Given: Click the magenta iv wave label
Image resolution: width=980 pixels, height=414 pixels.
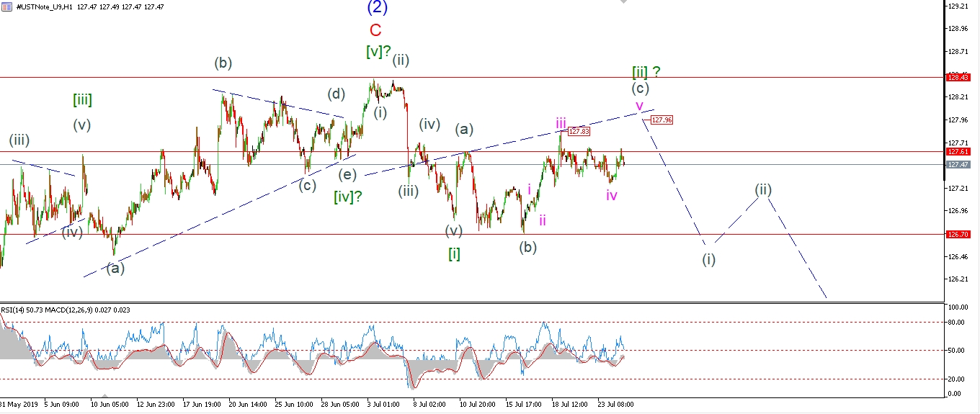Looking at the screenshot, I should point(611,195).
